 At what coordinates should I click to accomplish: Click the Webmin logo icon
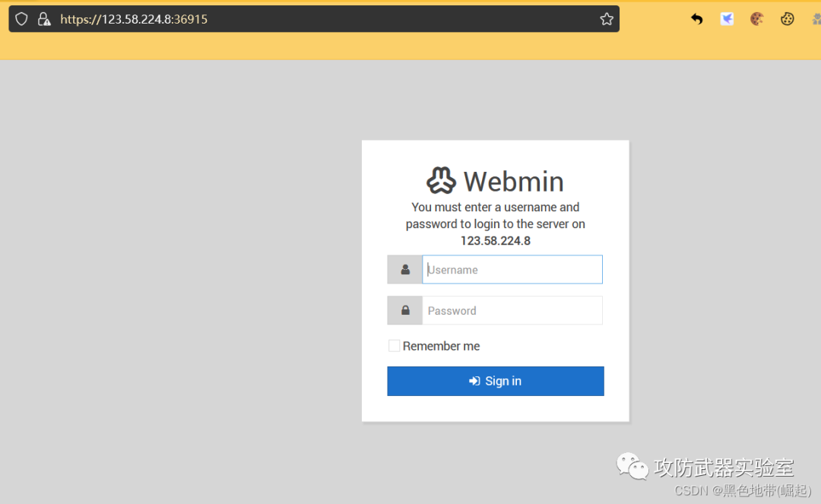441,181
